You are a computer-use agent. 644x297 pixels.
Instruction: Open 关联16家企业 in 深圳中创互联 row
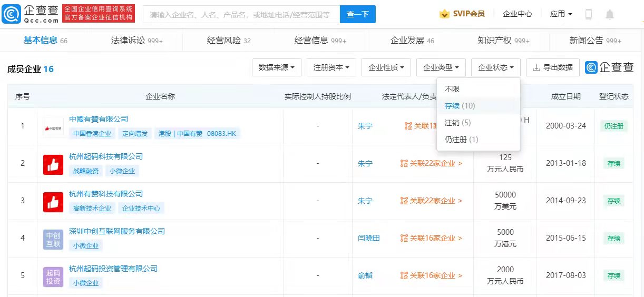(431, 238)
